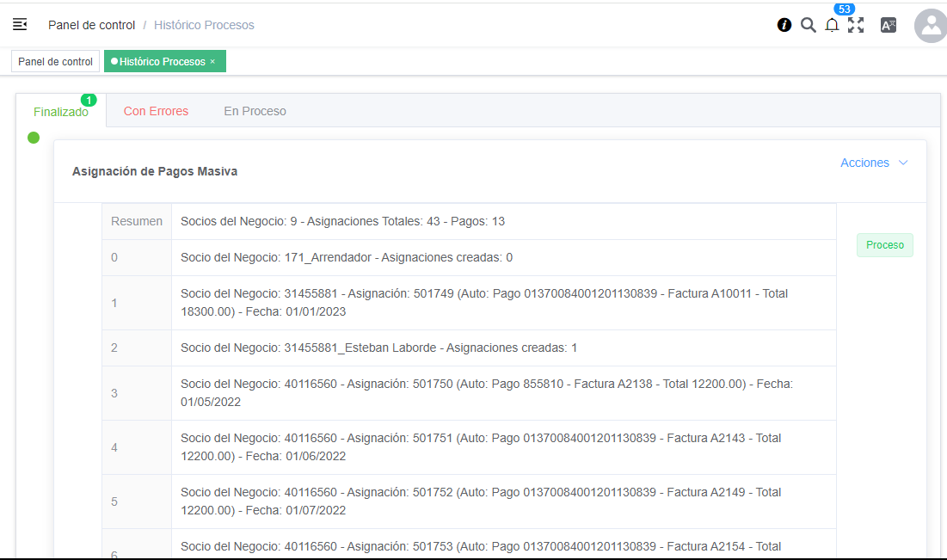This screenshot has height=560, width=947.
Task: Open the info icon in header
Action: 784,25
